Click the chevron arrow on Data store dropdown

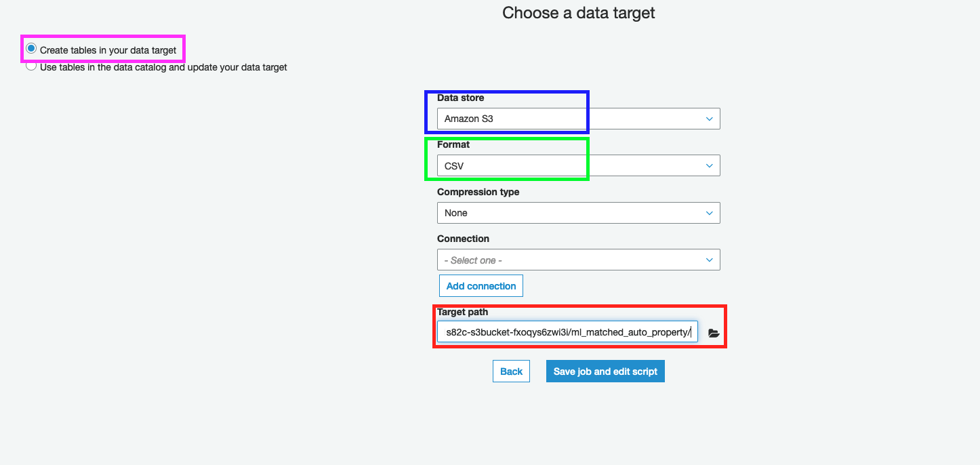[x=710, y=119]
